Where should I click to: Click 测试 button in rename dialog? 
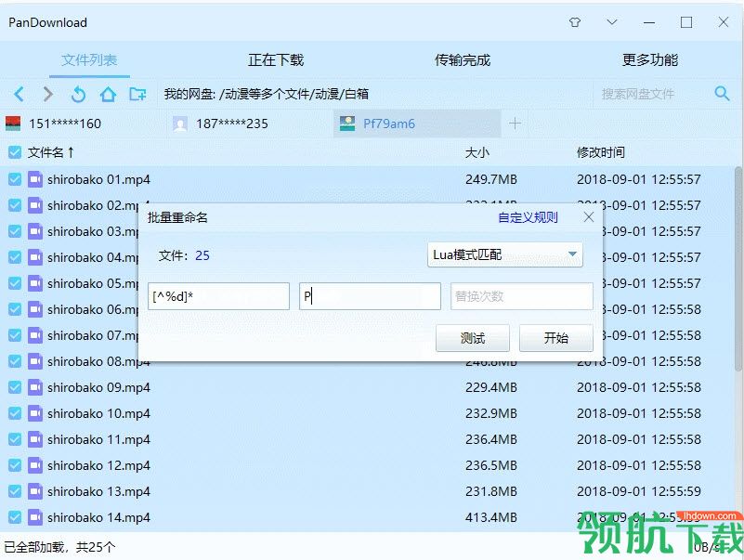click(x=473, y=338)
